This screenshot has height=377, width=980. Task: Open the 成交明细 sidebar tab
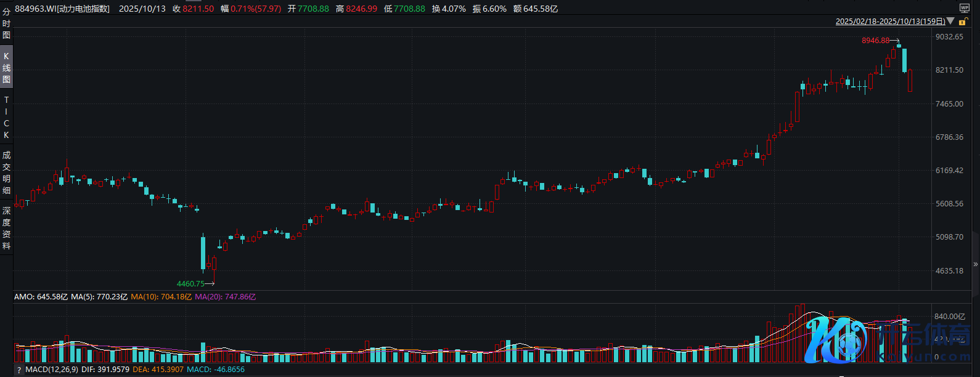coord(6,172)
